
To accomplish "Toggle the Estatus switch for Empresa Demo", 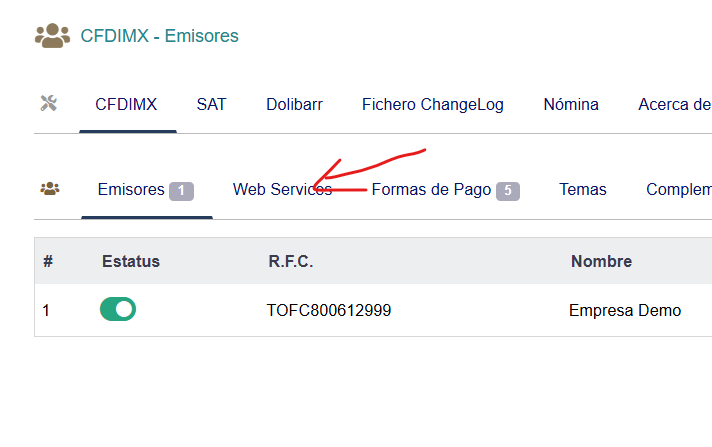I will tap(118, 309).
